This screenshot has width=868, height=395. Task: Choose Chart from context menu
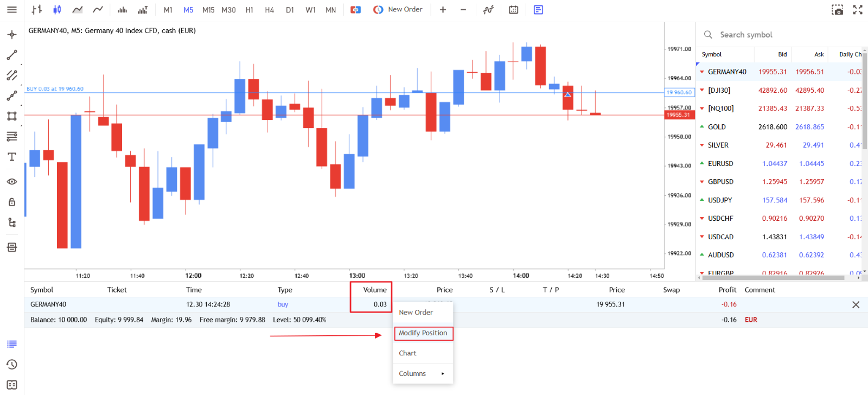click(x=423, y=353)
